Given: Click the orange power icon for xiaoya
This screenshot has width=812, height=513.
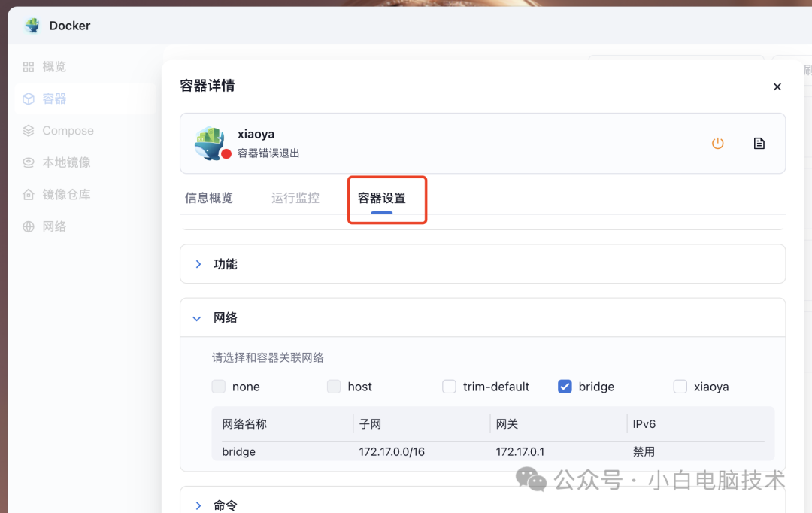Looking at the screenshot, I should click(717, 143).
